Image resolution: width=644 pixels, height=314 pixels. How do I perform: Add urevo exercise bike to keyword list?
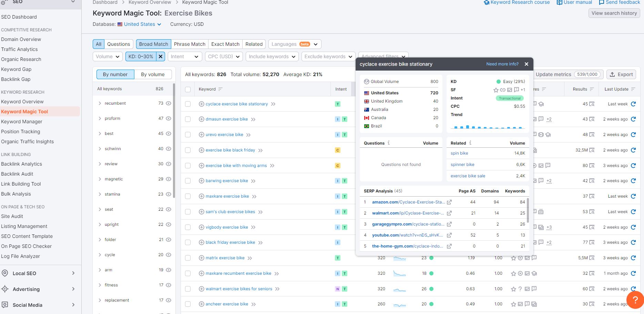click(202, 135)
